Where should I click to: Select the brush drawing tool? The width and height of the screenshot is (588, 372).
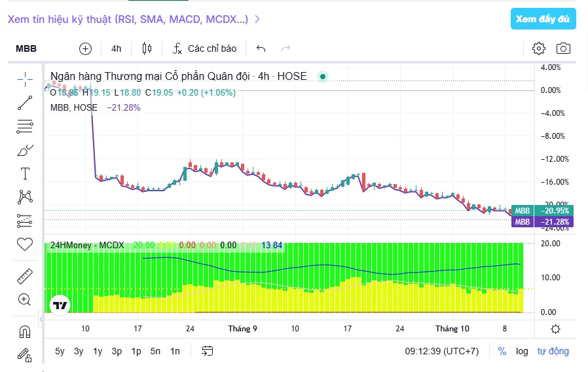coord(25,151)
